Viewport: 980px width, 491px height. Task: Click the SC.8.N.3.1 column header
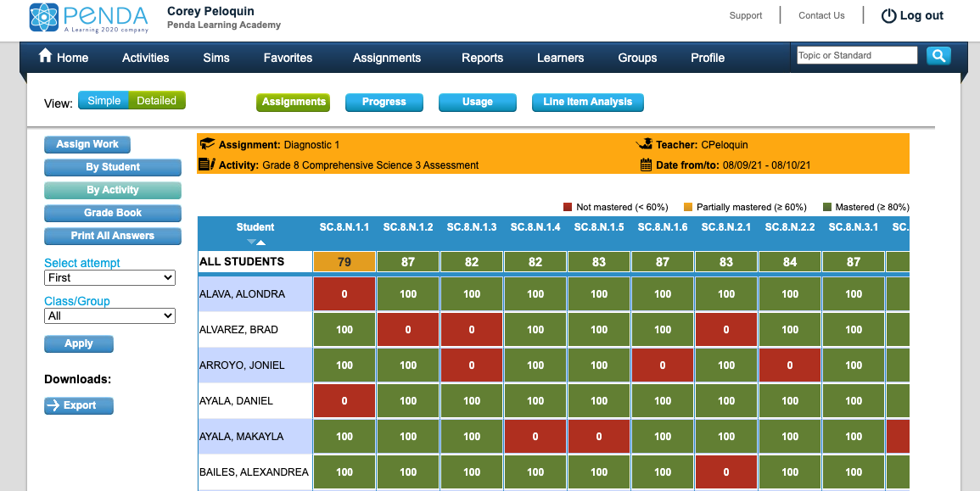pos(854,227)
